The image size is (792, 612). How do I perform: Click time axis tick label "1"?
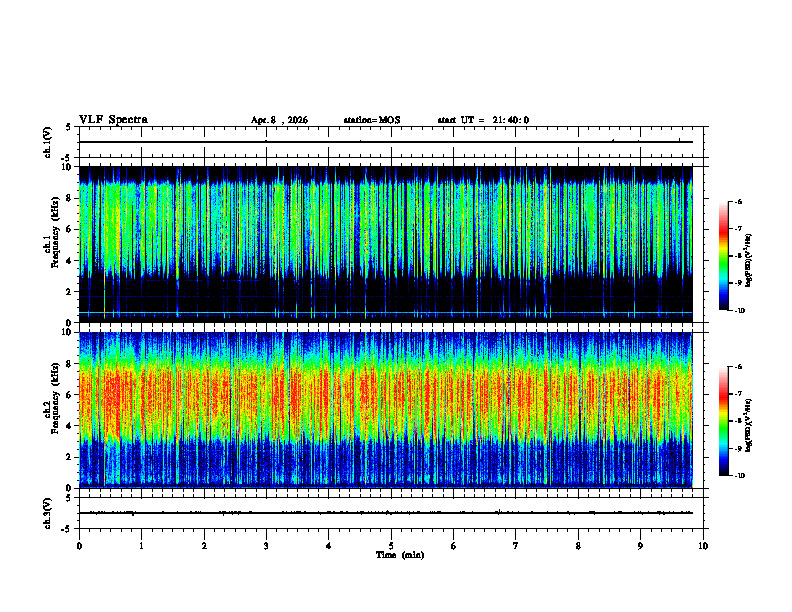[142, 546]
